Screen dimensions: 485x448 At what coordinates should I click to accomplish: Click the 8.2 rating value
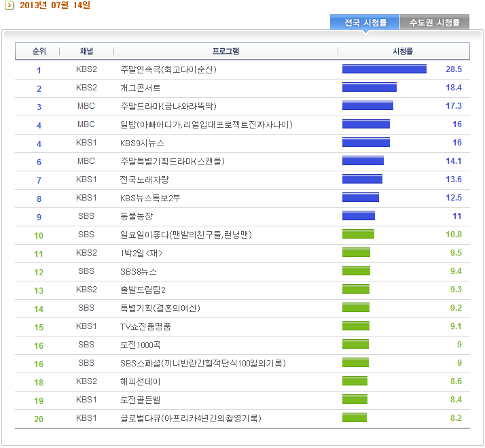coord(456,418)
